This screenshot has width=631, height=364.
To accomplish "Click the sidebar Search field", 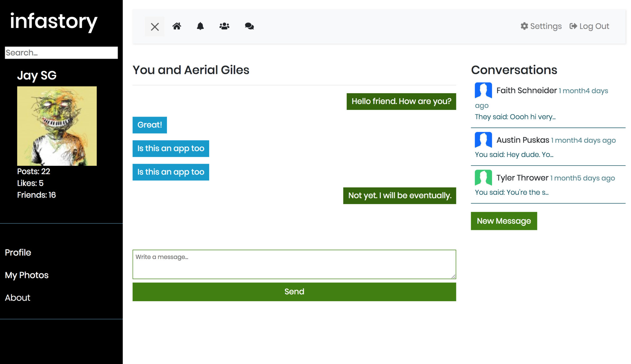I will pyautogui.click(x=61, y=53).
